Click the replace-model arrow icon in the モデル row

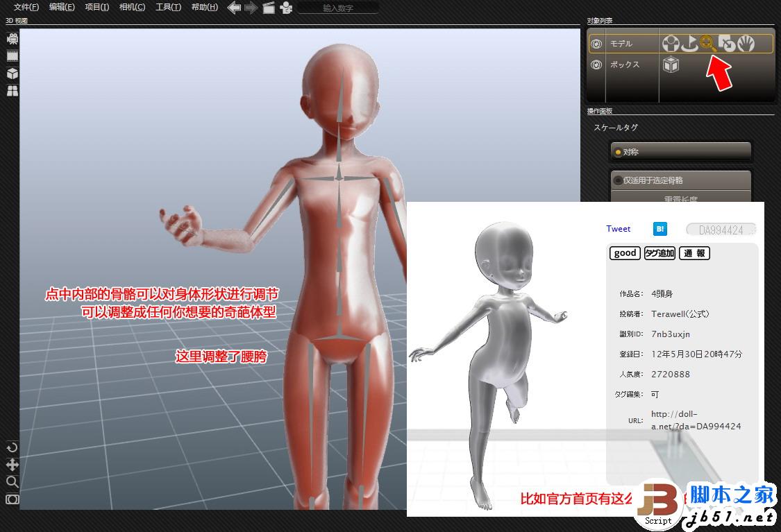(x=727, y=44)
